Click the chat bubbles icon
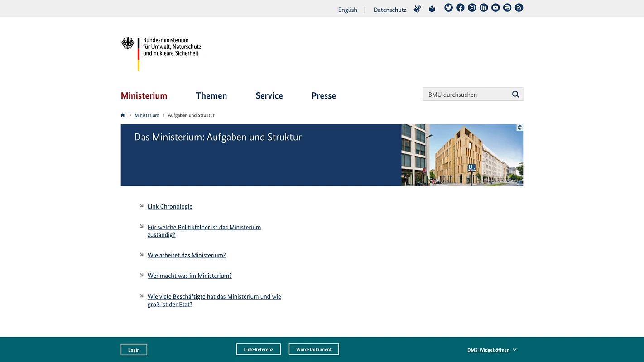The width and height of the screenshot is (644, 362). click(507, 8)
